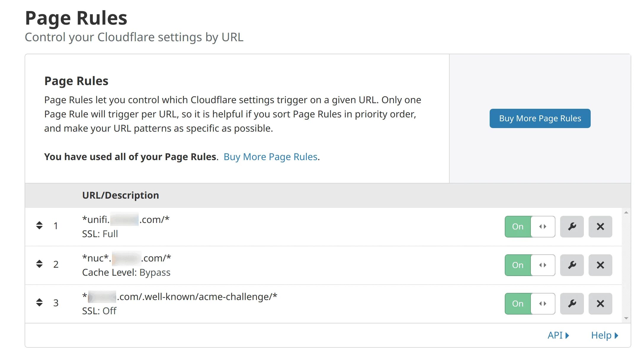This screenshot has height=351, width=644.
Task: Expand the code view for rule 2
Action: click(x=543, y=264)
